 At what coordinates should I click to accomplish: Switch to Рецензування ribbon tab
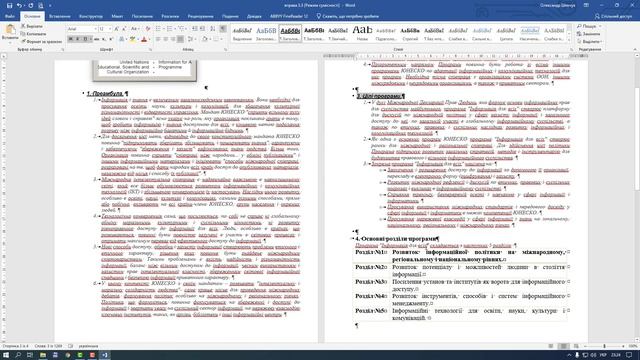[200, 17]
